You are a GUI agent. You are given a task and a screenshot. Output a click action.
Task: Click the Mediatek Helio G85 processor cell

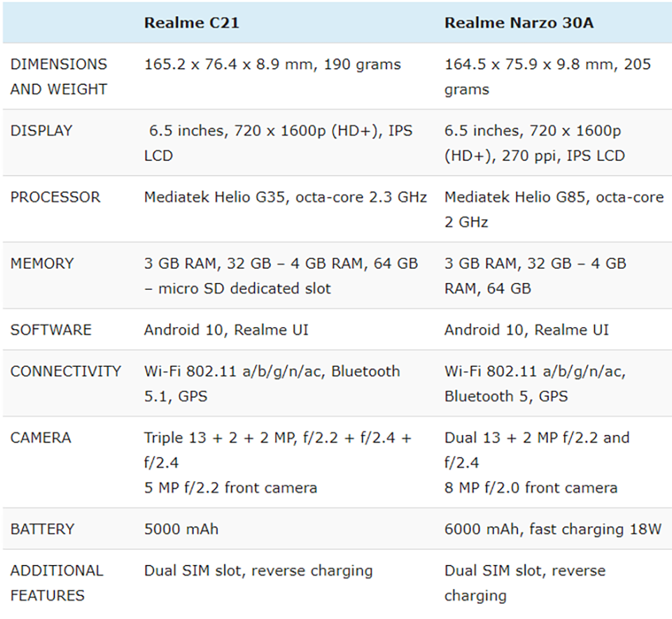[x=554, y=209]
